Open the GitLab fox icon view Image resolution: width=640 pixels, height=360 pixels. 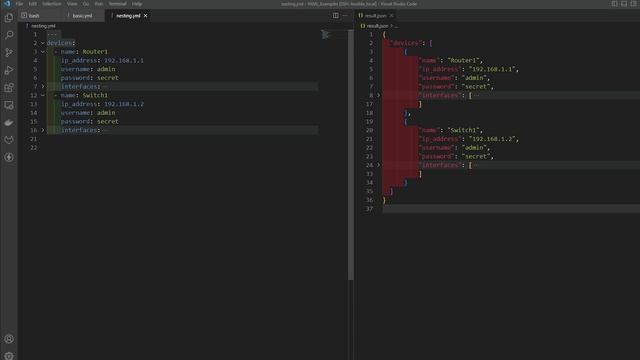[9, 140]
